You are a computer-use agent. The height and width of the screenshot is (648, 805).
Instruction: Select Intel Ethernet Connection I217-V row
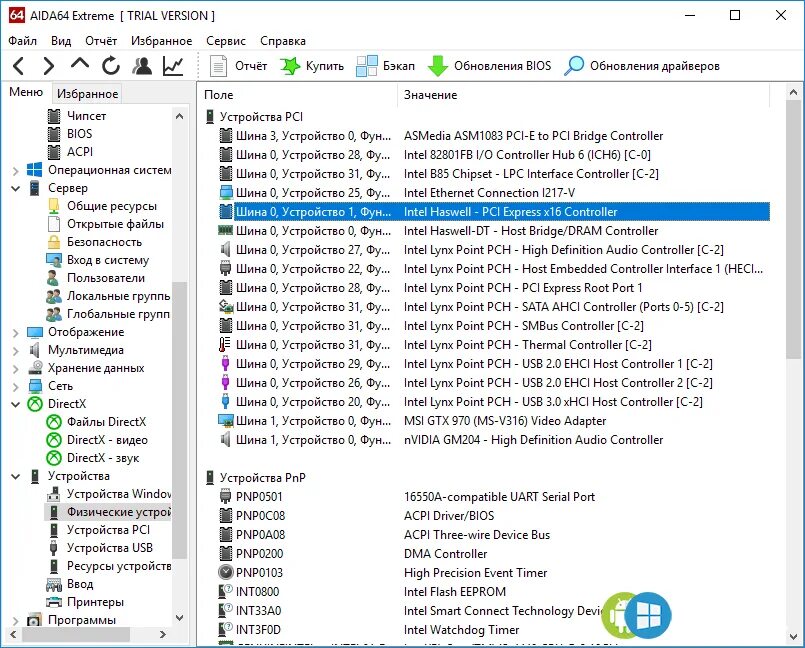coord(494,193)
